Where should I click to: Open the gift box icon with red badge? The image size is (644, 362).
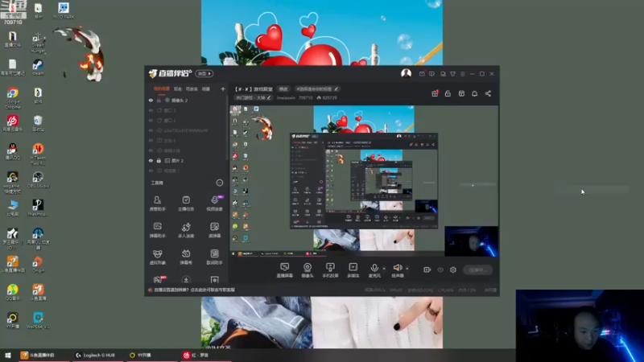435,93
